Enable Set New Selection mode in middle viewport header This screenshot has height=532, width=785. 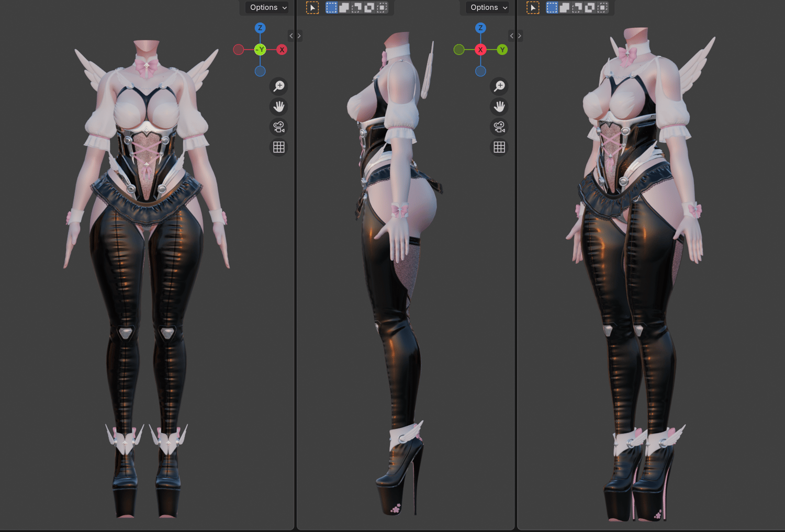pyautogui.click(x=331, y=7)
